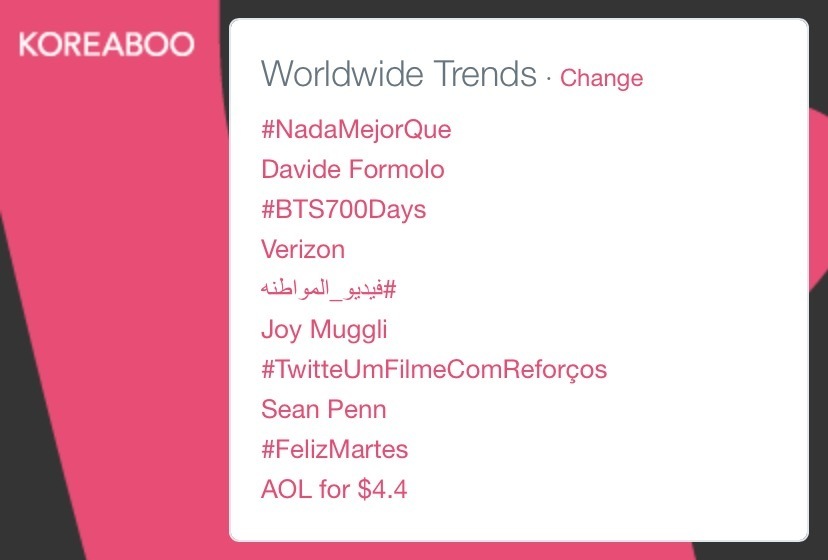Open the Verizon trending topic
The height and width of the screenshot is (560, 828).
[303, 249]
